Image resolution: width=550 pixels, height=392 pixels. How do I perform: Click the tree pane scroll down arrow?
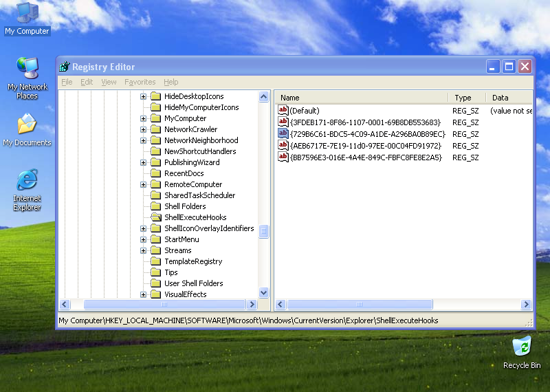coord(264,292)
